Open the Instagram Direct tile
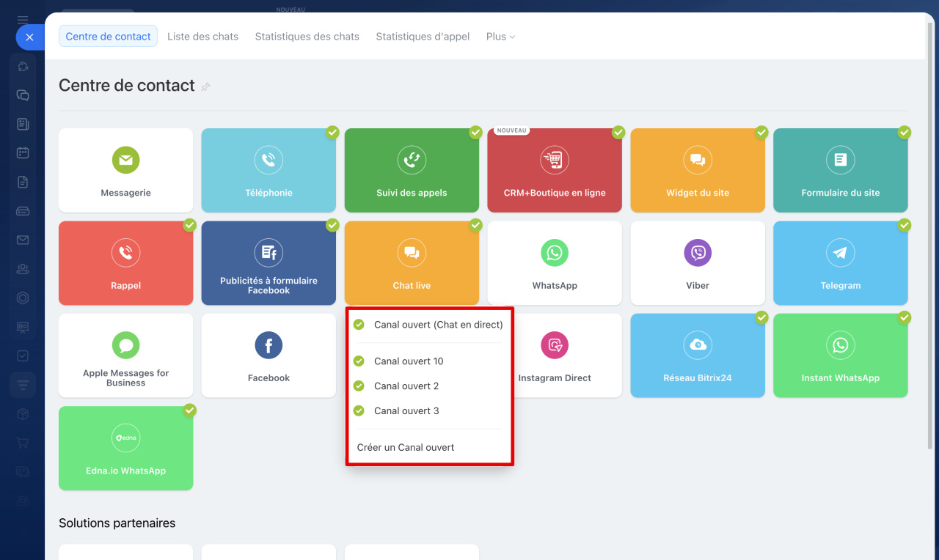The height and width of the screenshot is (560, 939). coord(566,355)
